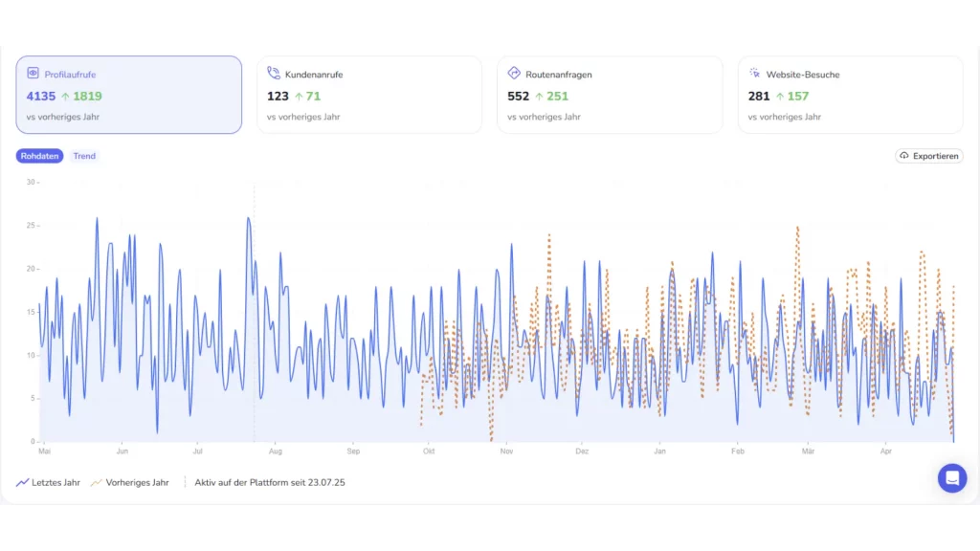Switch to the Trend view
980x551 pixels.
tap(84, 156)
